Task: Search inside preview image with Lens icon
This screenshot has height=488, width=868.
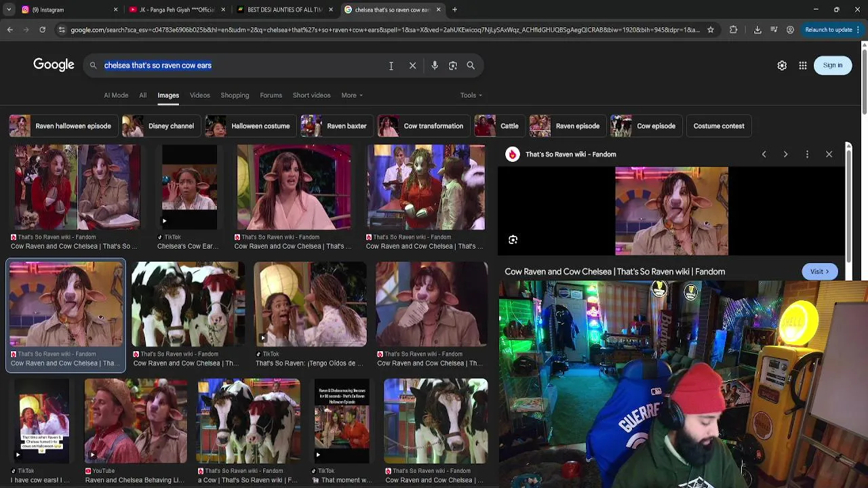Action: pos(513,240)
